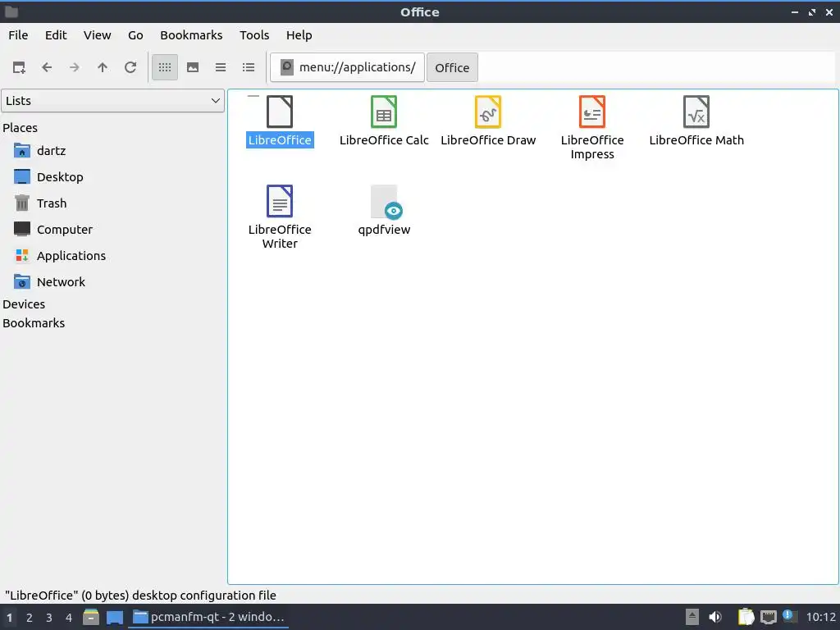Switch to compact list view mode
Viewport: 840px width, 630px height.
[x=221, y=67]
